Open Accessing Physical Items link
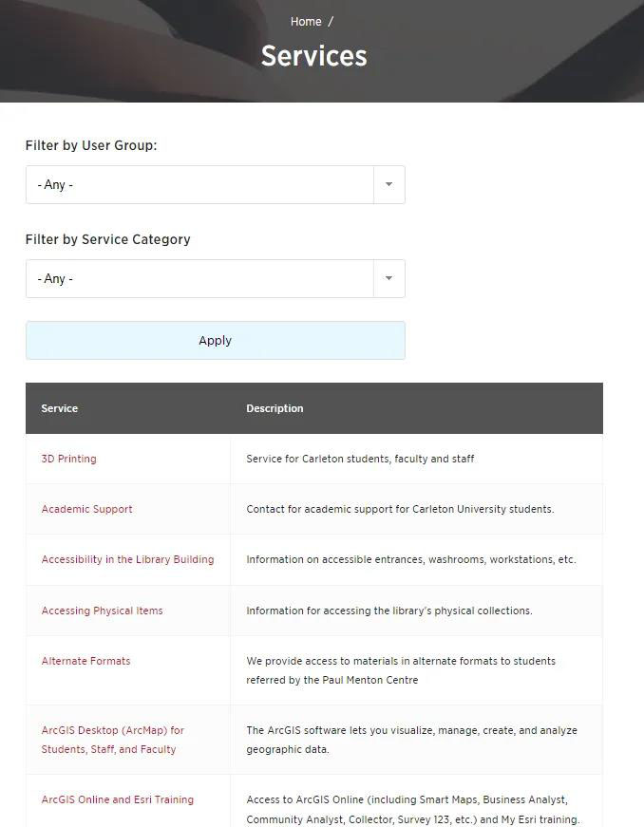Image resolution: width=644 pixels, height=827 pixels. (x=103, y=611)
